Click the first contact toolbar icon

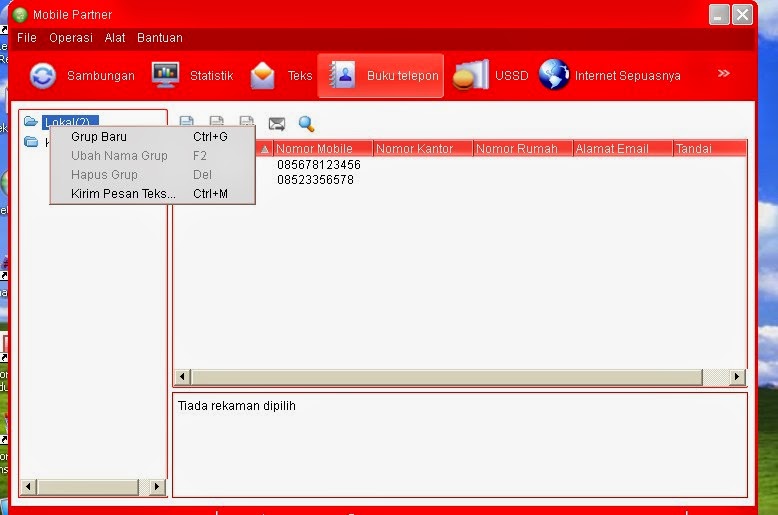tap(187, 121)
